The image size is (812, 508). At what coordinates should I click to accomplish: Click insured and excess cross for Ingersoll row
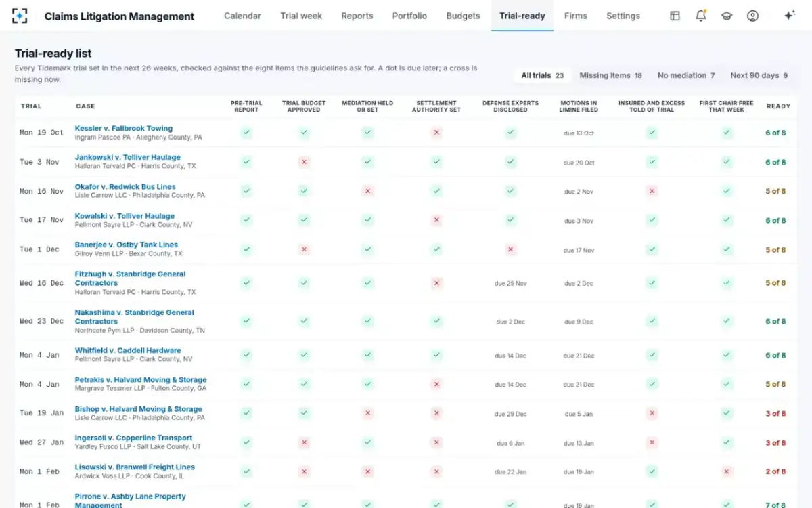pyautogui.click(x=652, y=442)
